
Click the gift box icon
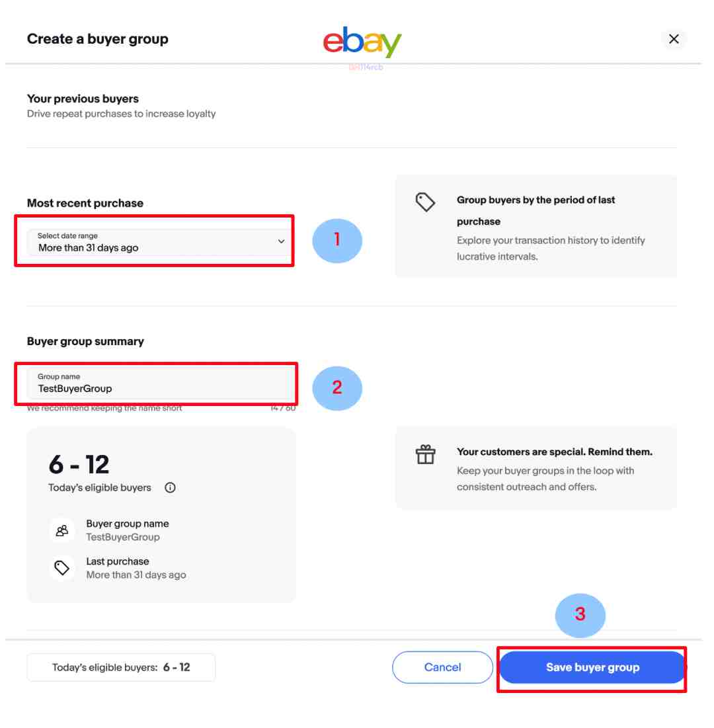425,454
